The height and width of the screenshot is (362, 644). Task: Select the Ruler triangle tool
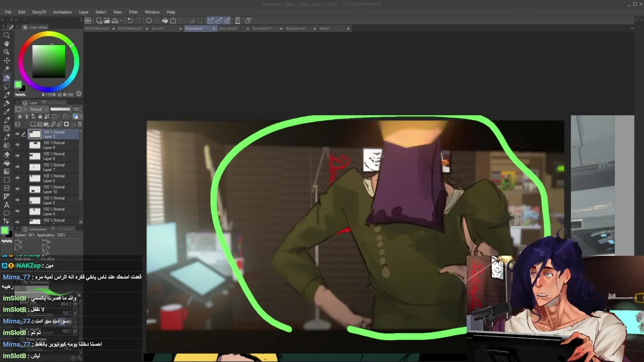tap(7, 197)
